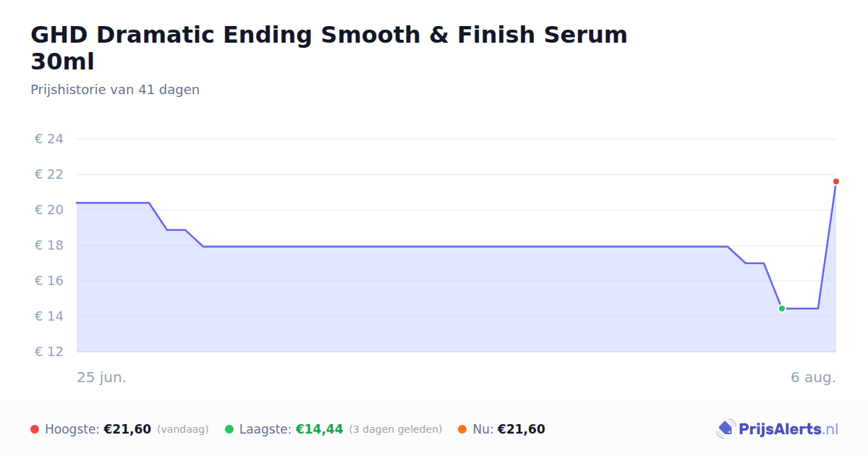Image resolution: width=868 pixels, height=456 pixels.
Task: Click the € 18 axis label
Action: coord(49,245)
